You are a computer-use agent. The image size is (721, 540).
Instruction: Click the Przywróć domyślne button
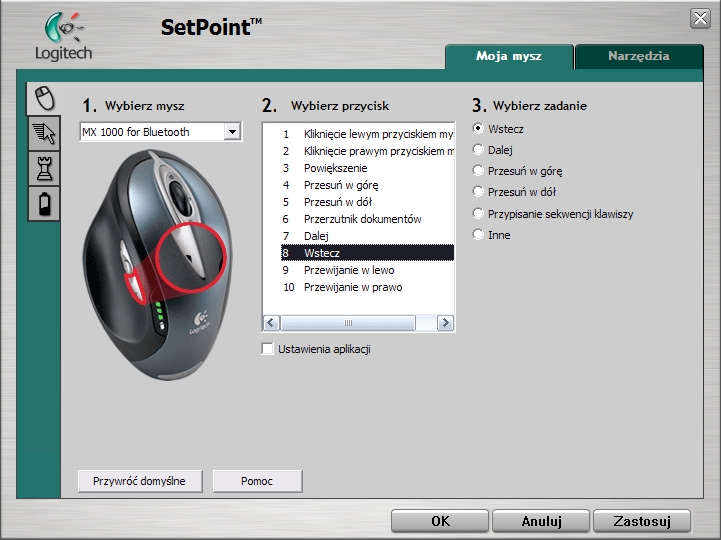click(140, 481)
